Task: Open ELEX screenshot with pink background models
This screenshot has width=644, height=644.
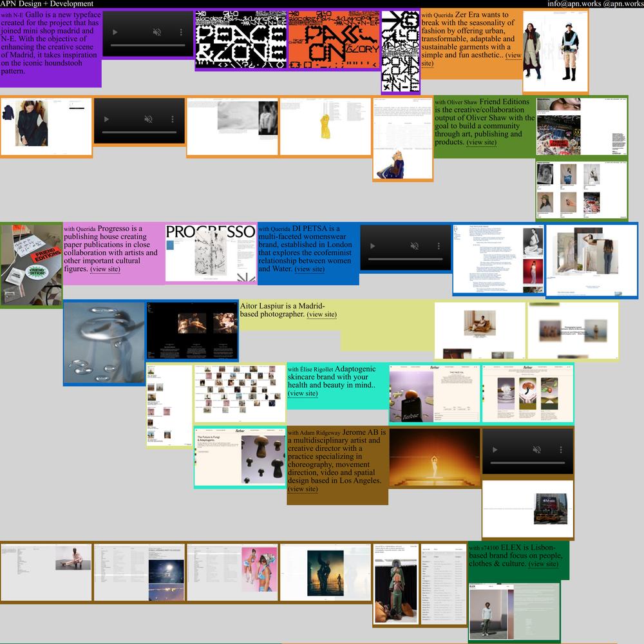Action: point(232,572)
